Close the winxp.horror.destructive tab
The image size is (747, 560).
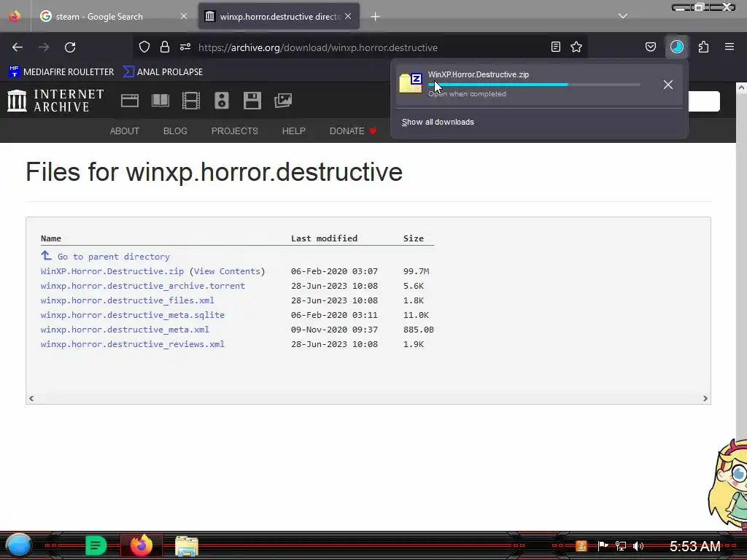click(348, 16)
